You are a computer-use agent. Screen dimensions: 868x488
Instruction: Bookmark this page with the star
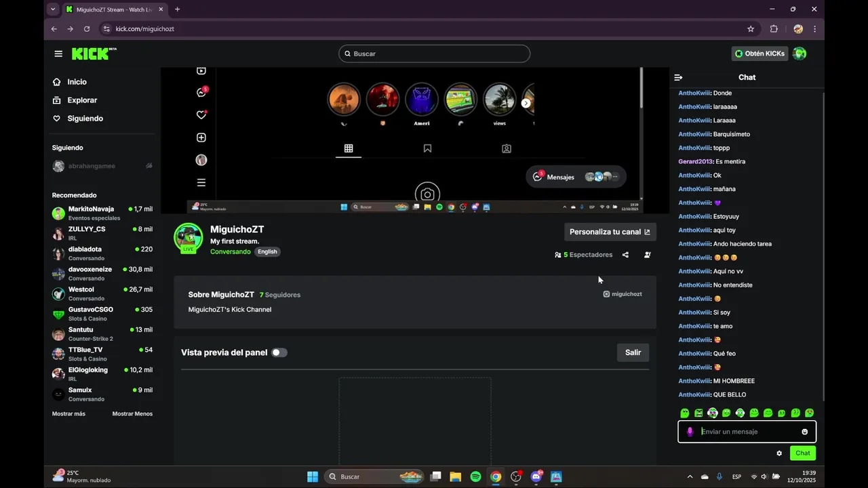pos(751,29)
